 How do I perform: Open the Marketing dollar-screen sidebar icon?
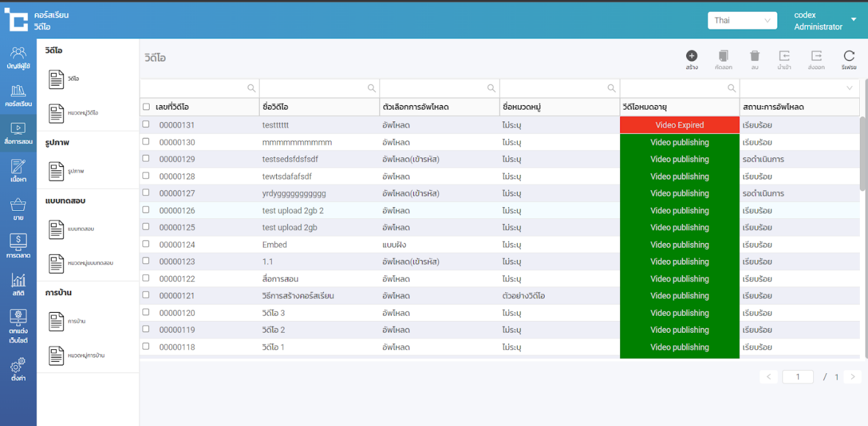pyautogui.click(x=18, y=245)
